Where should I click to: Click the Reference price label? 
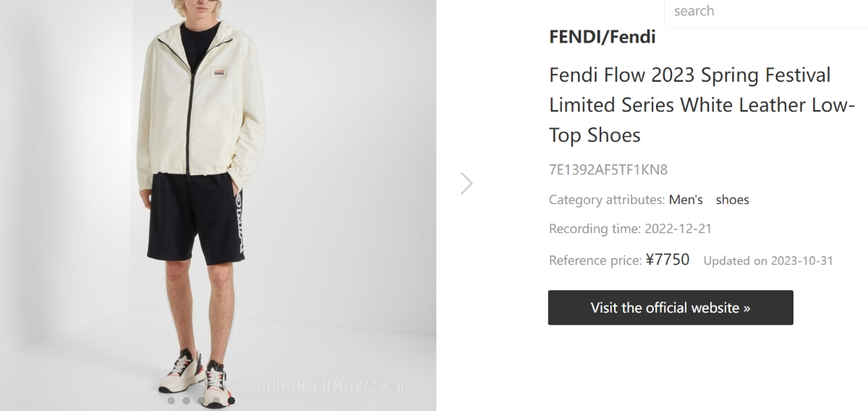[595, 260]
